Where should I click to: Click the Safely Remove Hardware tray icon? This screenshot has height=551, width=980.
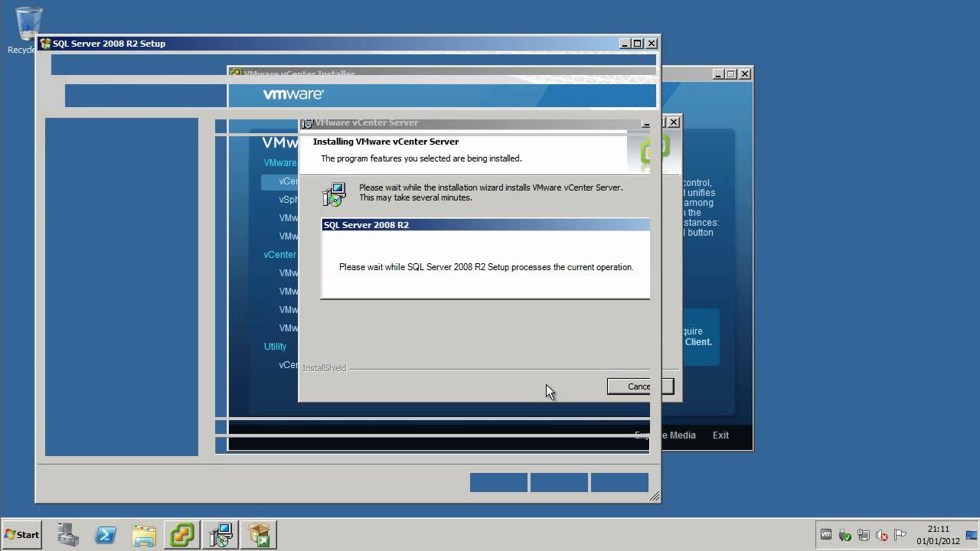click(845, 535)
